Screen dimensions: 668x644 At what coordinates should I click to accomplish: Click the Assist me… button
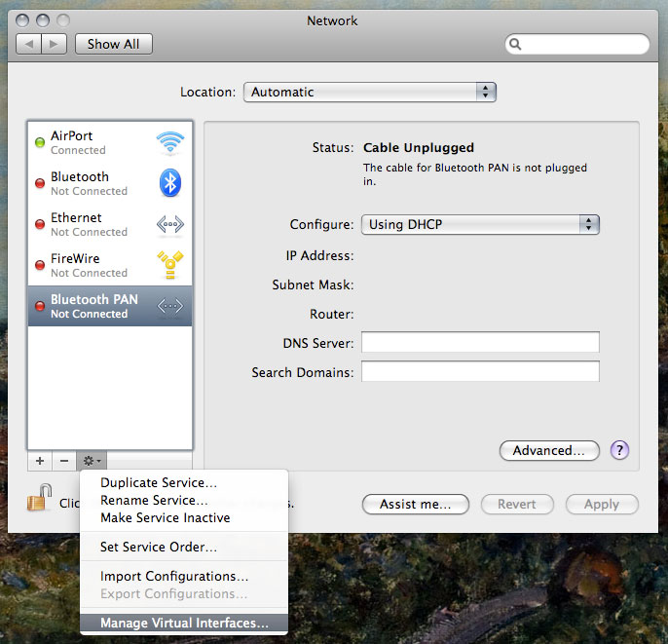coord(416,505)
